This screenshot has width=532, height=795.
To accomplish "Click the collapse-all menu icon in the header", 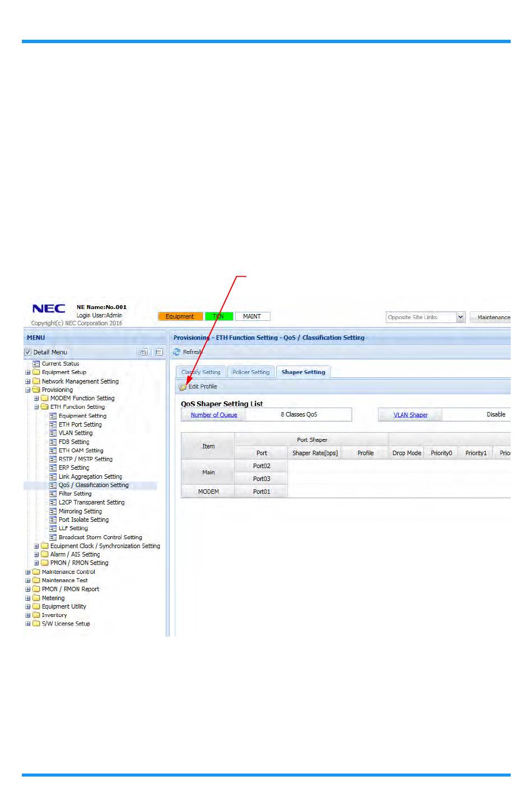I will 159,352.
